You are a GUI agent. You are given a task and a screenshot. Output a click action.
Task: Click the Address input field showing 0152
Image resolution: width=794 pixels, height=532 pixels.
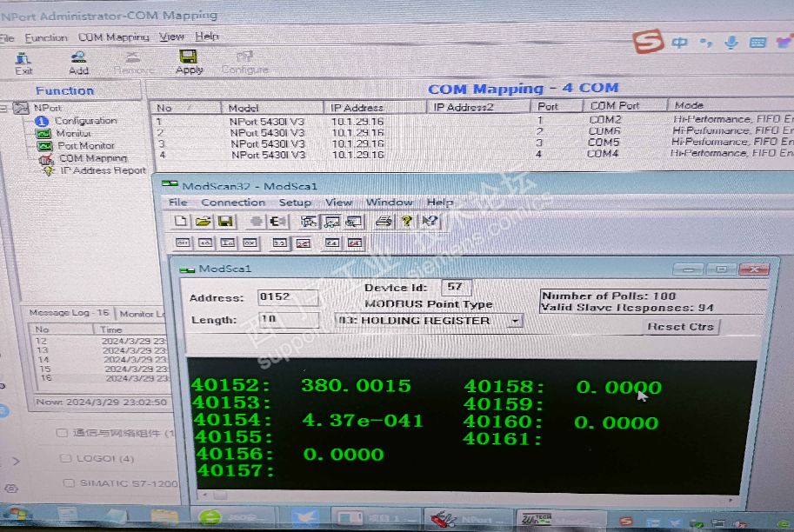[288, 297]
